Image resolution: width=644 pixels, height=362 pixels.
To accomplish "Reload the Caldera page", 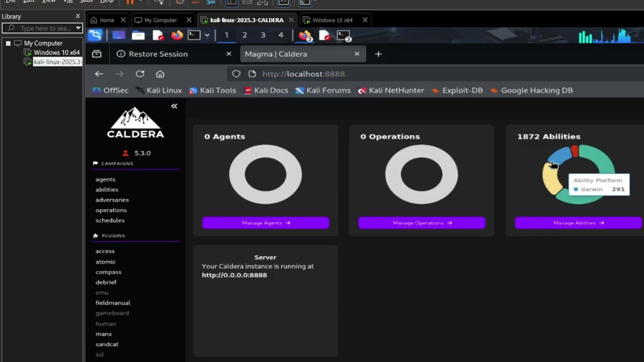I will 140,74.
